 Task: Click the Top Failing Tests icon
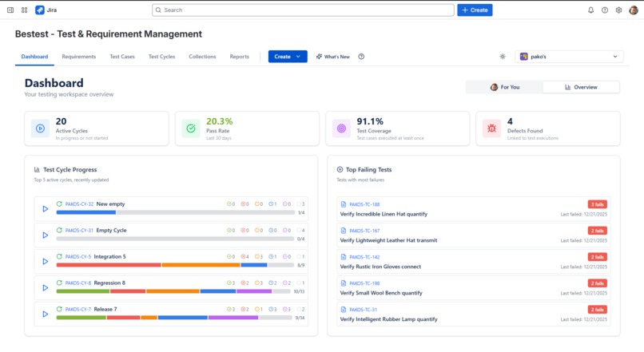click(x=340, y=169)
